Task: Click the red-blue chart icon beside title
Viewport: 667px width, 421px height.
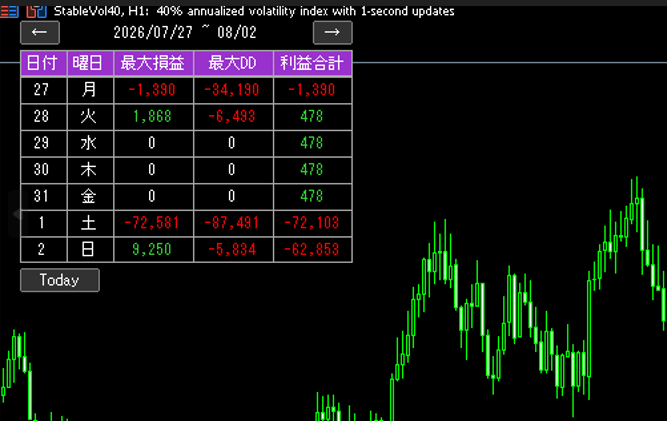Action: click(x=36, y=11)
